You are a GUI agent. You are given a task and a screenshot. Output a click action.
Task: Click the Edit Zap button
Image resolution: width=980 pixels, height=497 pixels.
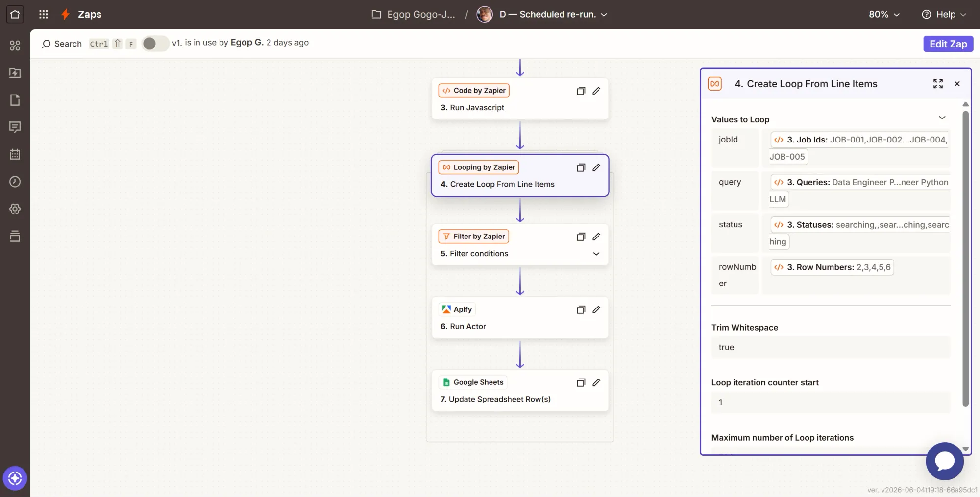coord(948,44)
